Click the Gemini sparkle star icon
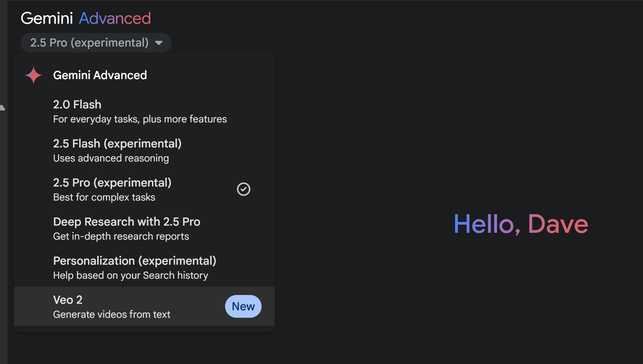This screenshot has height=364, width=643. (x=34, y=75)
